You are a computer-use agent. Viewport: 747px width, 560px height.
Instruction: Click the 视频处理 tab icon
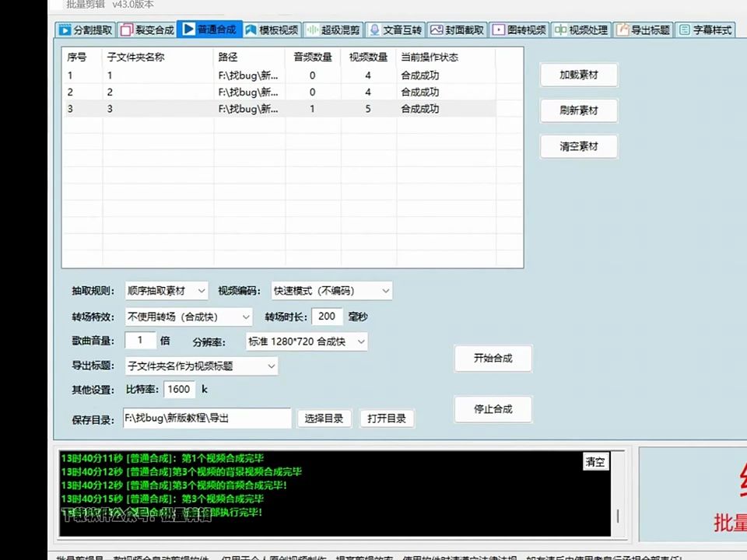(560, 30)
